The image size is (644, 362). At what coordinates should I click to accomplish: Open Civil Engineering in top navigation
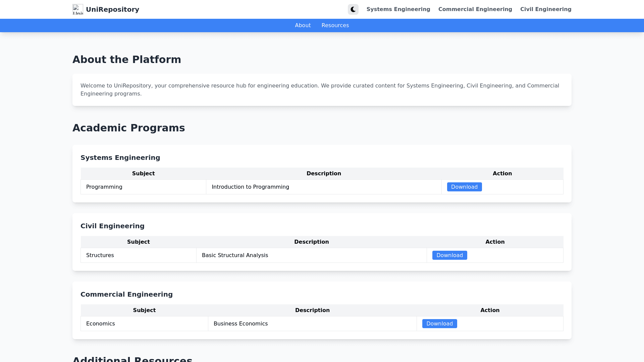[x=545, y=9]
